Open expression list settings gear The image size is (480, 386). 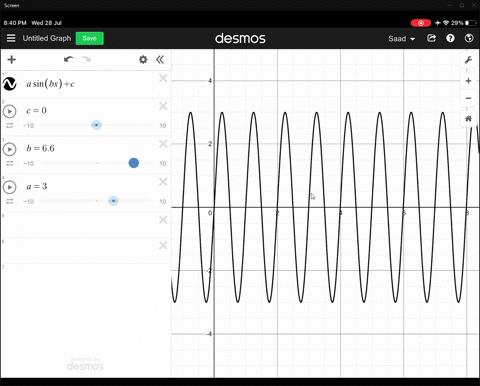143,60
